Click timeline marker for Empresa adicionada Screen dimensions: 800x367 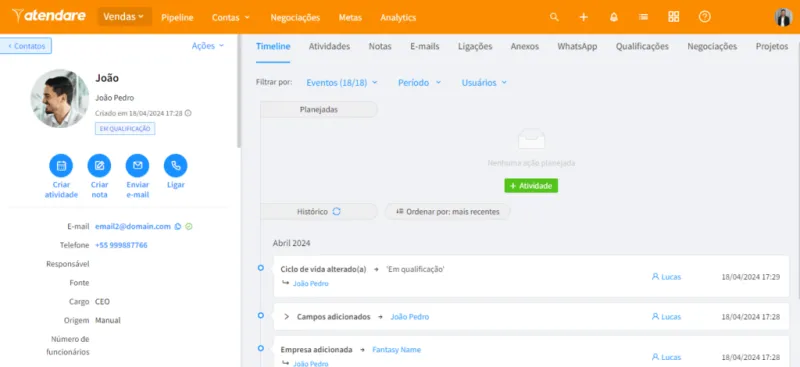[x=261, y=348]
